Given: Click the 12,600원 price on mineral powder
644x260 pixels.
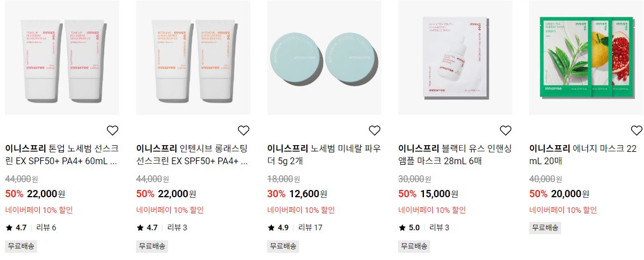Looking at the screenshot, I should 308,194.
